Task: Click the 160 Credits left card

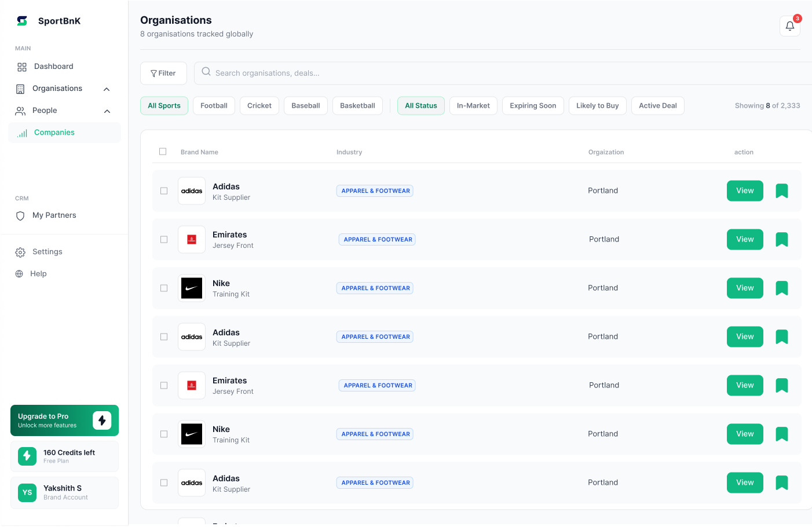Action: (x=64, y=456)
